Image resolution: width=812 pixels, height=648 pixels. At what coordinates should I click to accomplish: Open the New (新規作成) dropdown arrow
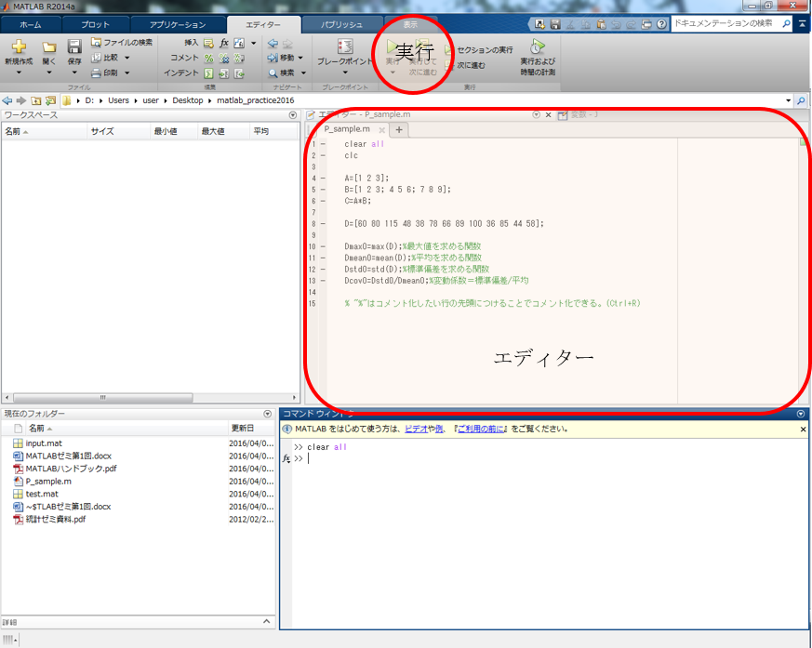[x=20, y=73]
